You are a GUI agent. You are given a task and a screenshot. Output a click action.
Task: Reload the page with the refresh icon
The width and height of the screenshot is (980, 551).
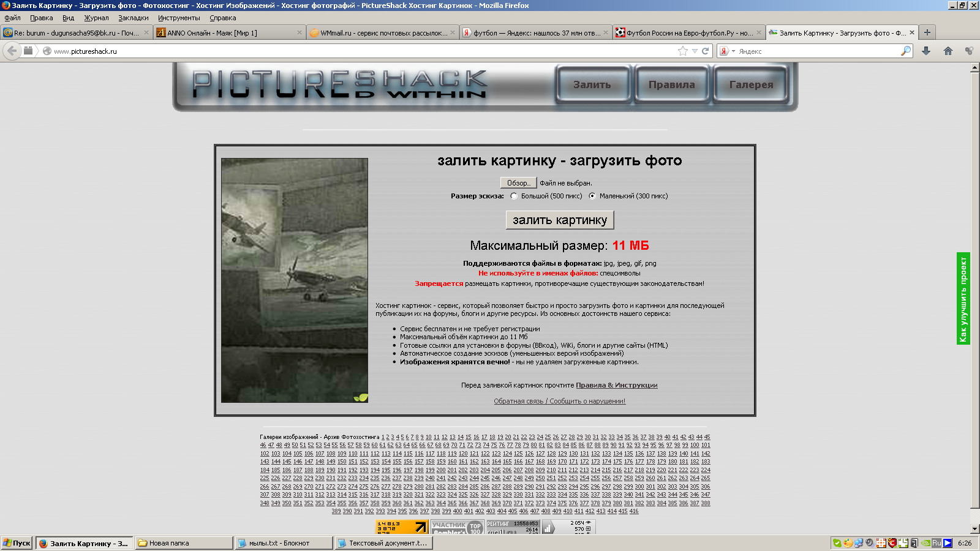pos(706,51)
